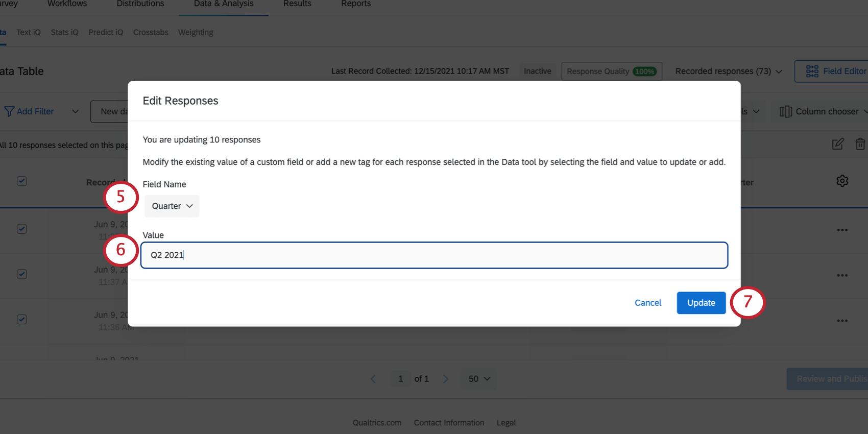Click the delete trash icon
868x434 pixels.
coord(860,144)
